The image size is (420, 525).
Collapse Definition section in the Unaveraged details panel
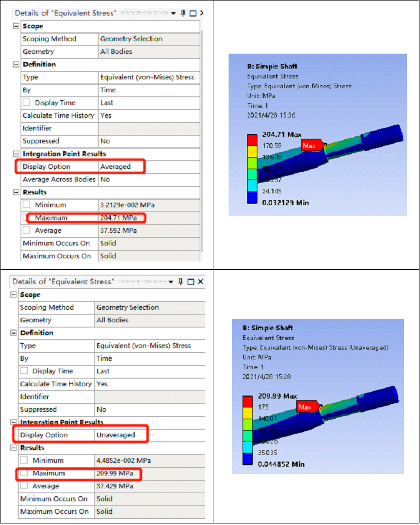click(x=13, y=333)
